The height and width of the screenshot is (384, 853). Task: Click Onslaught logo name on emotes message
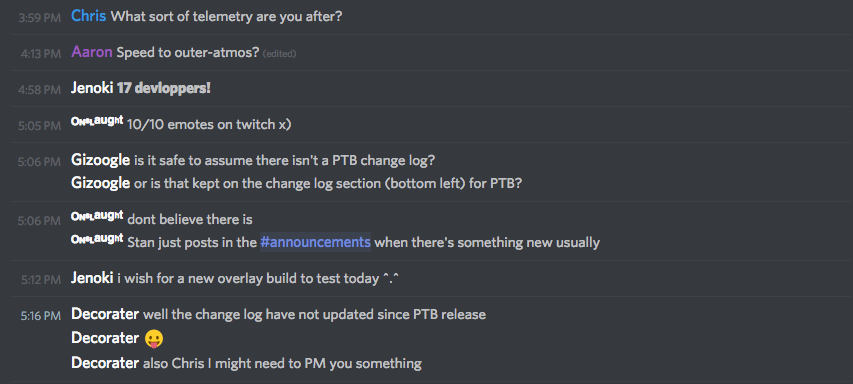pyautogui.click(x=97, y=122)
